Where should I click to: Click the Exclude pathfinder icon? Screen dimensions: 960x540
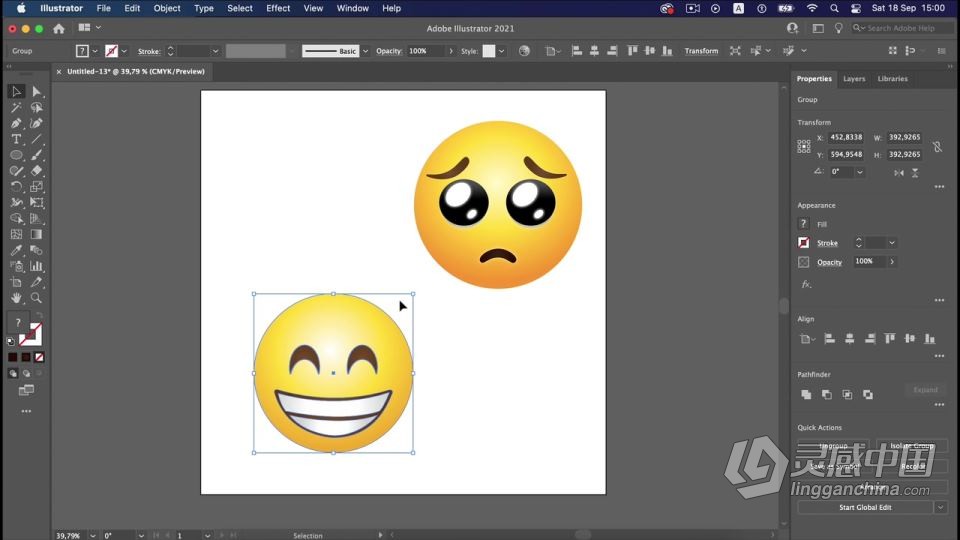pyautogui.click(x=868, y=395)
